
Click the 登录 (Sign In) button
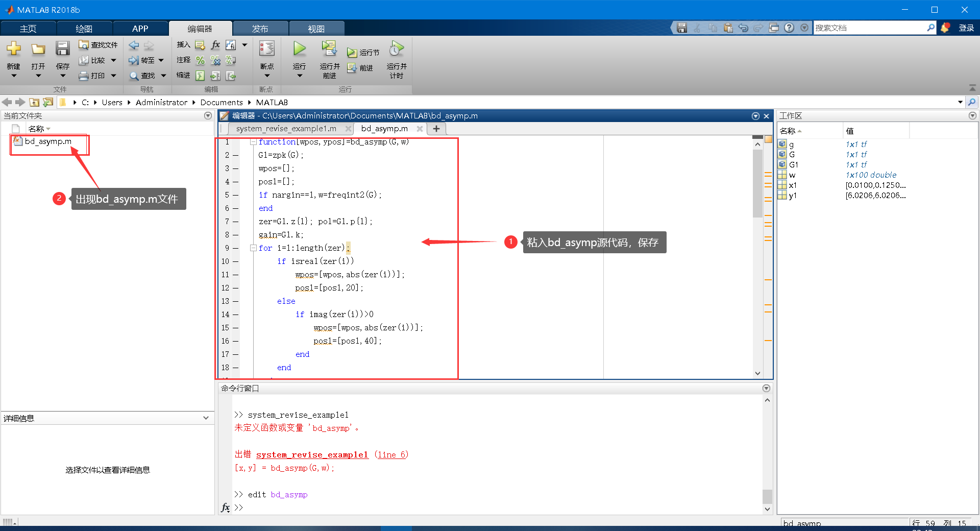click(x=966, y=28)
